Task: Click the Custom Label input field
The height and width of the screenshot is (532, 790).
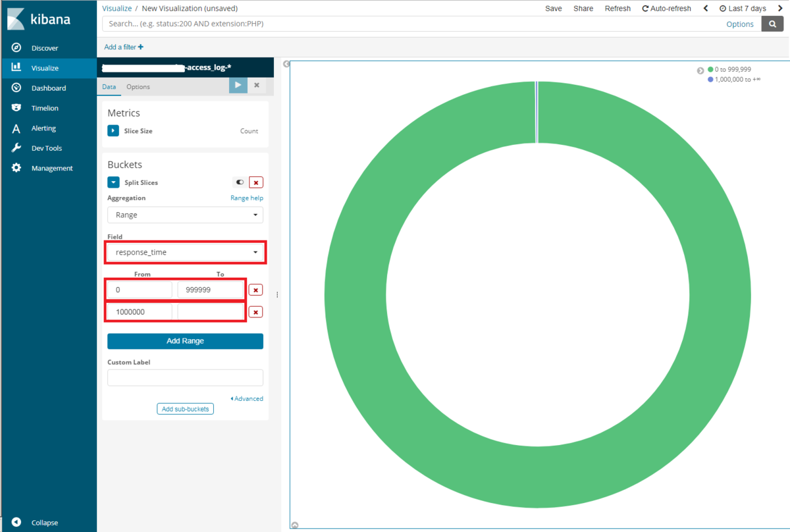Action: [185, 377]
